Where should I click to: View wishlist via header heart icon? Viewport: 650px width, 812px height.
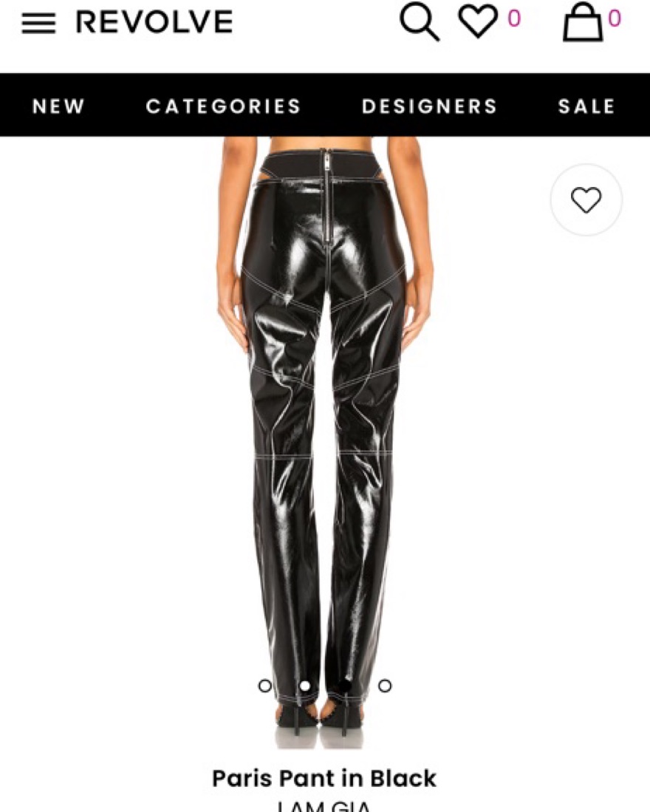click(x=478, y=22)
